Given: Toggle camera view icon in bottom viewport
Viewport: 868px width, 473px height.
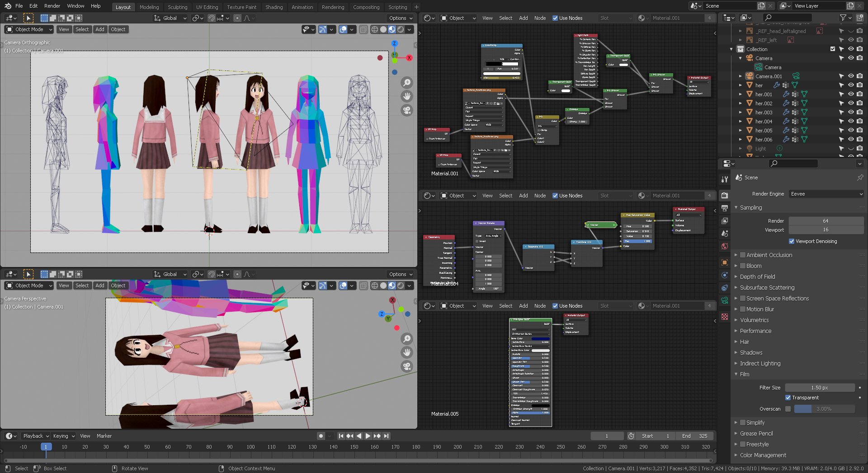Looking at the screenshot, I should click(x=407, y=366).
